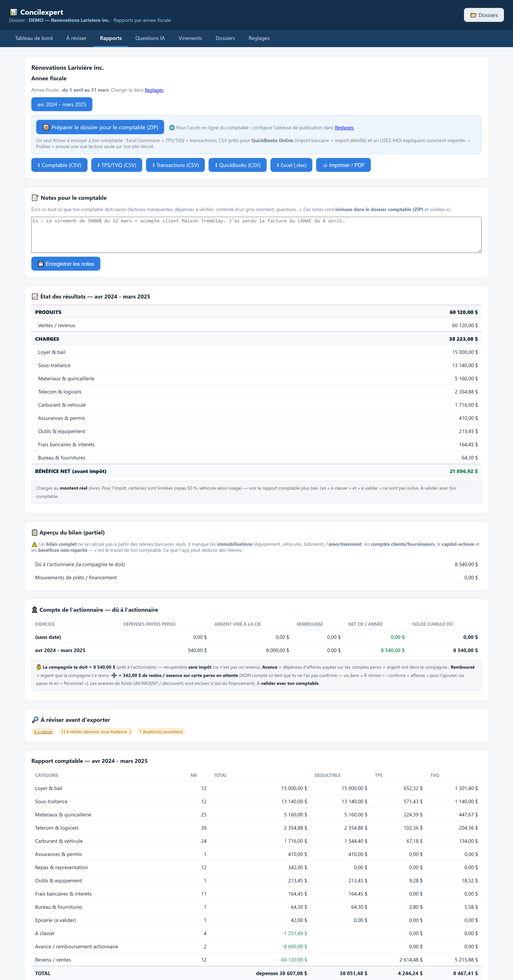This screenshot has width=513, height=980.
Task: Download the Excel xlsx report
Action: (291, 165)
